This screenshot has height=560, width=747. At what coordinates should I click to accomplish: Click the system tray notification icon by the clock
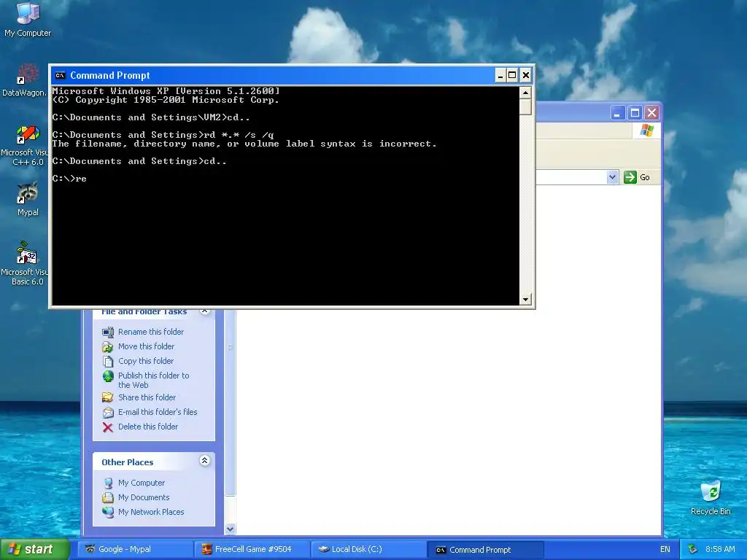[693, 549]
